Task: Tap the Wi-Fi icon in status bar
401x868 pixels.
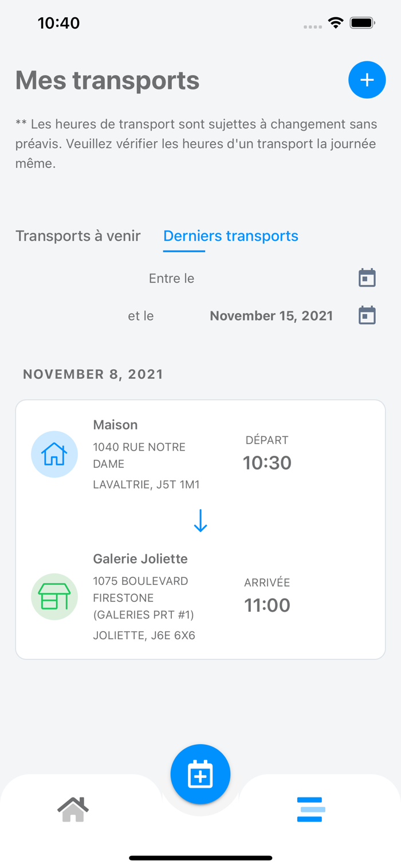Action: point(336,23)
